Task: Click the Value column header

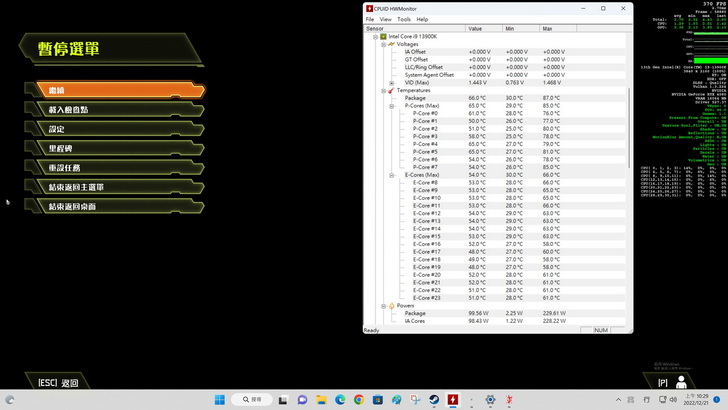Action: (485, 29)
